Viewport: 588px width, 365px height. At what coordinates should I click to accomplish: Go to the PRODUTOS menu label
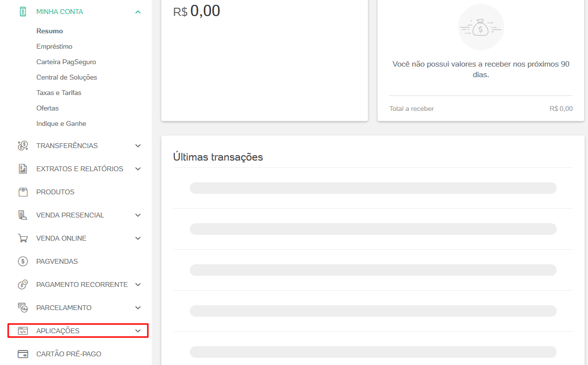(55, 192)
